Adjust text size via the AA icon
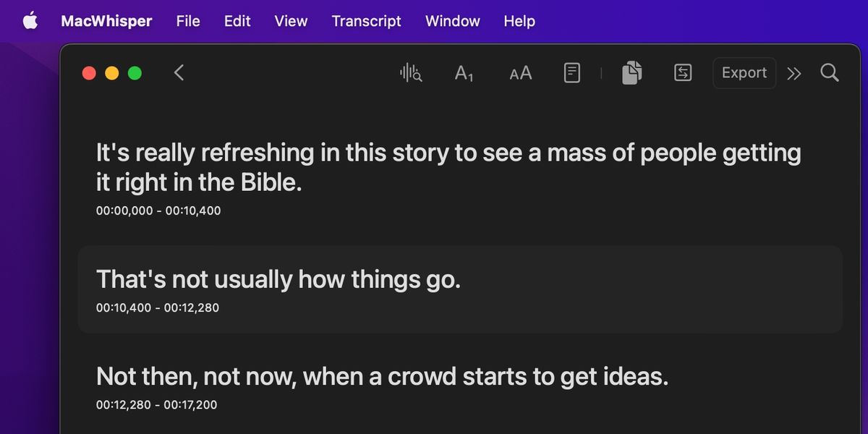This screenshot has height=434, width=868. 519,72
